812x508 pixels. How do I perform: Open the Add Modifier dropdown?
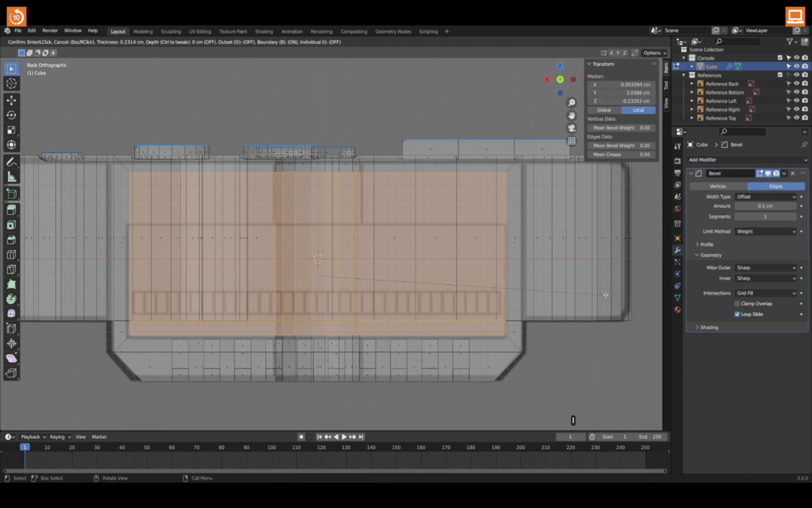coord(747,160)
